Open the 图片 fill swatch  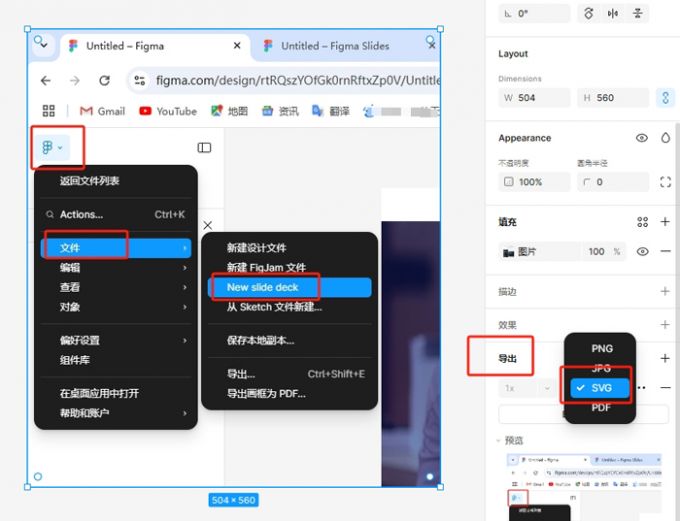coord(508,252)
